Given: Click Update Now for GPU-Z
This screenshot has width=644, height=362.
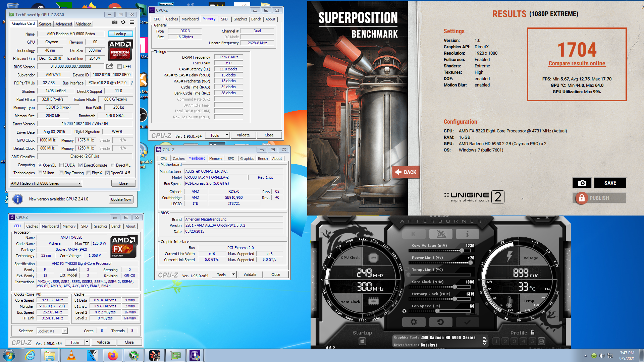Looking at the screenshot, I should (x=121, y=199).
